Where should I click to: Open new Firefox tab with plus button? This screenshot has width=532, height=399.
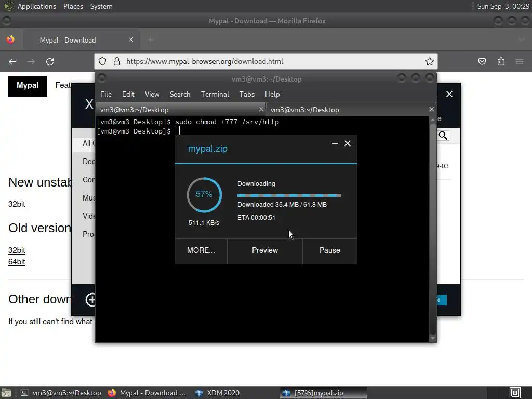pos(151,40)
